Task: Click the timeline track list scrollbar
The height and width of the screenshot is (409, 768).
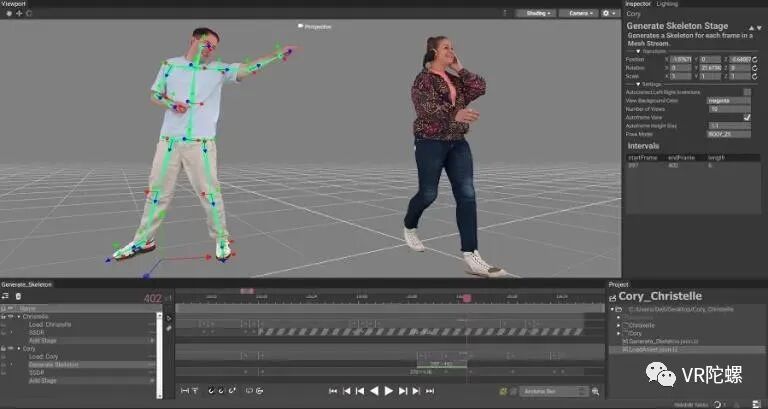Action: (159, 355)
